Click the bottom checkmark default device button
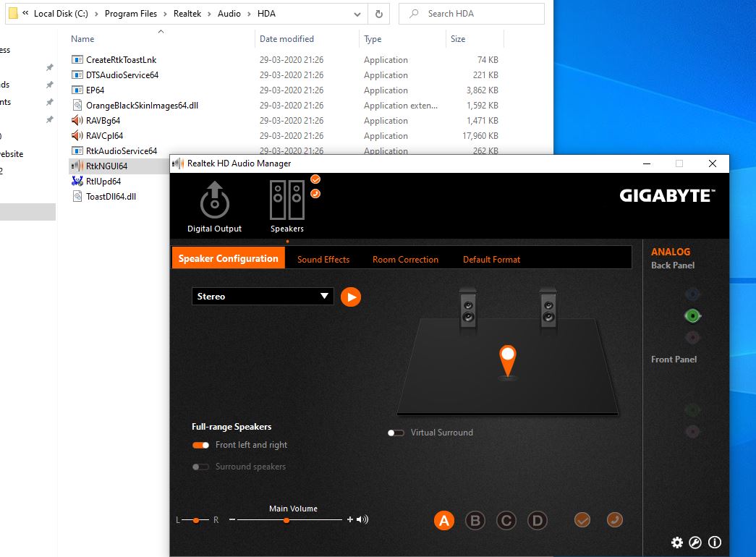 pyautogui.click(x=582, y=520)
